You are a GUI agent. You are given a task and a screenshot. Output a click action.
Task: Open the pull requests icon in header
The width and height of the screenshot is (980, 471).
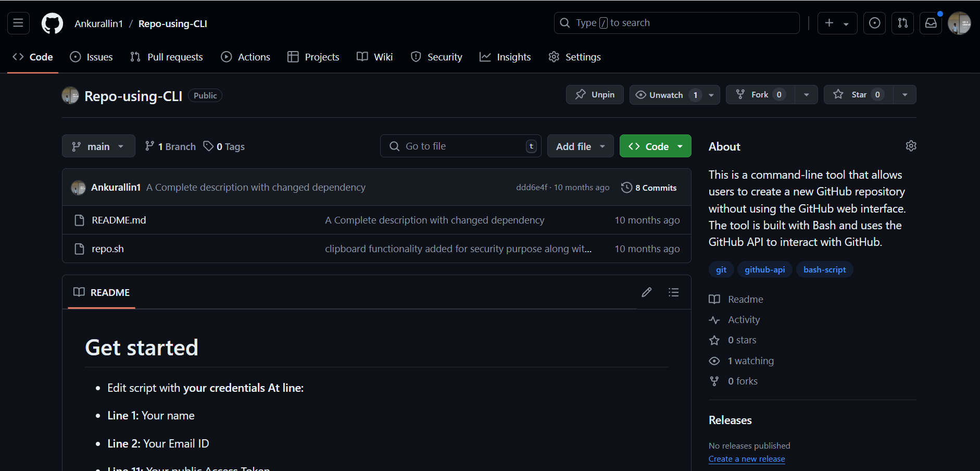[902, 23]
